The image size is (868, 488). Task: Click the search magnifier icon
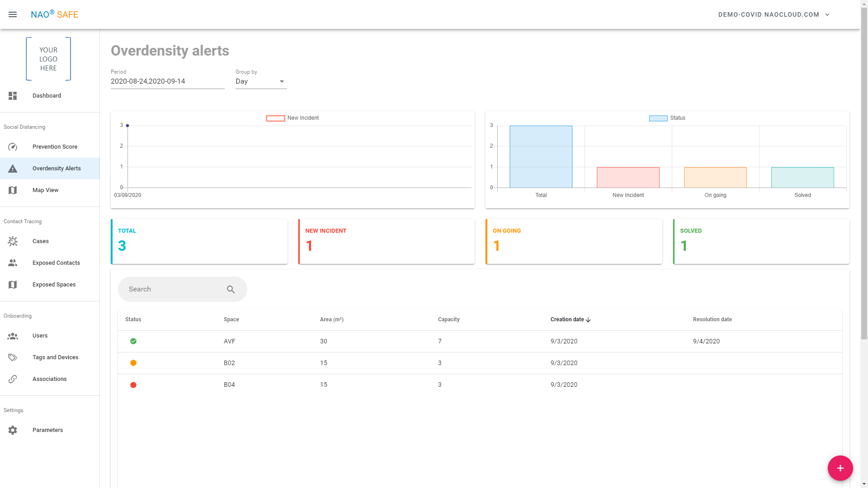point(231,289)
